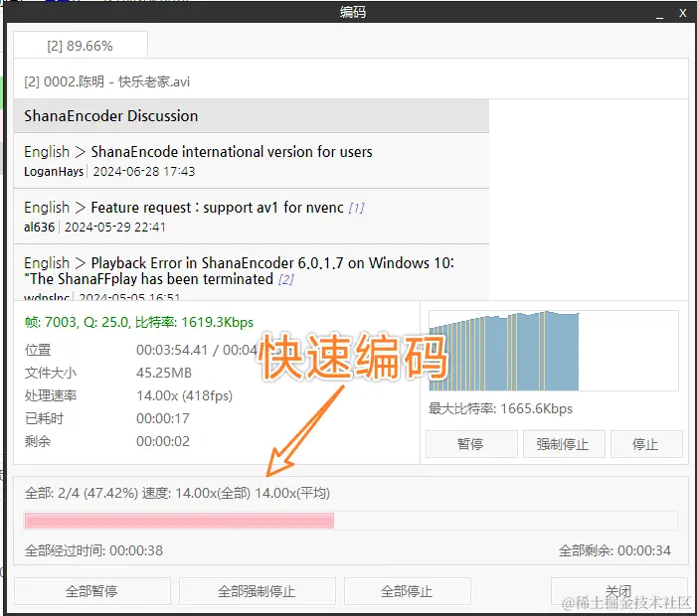Viewport: 697px width, 616px height.
Task: Click the processing rate 14.00x (418fps)
Action: click(184, 395)
